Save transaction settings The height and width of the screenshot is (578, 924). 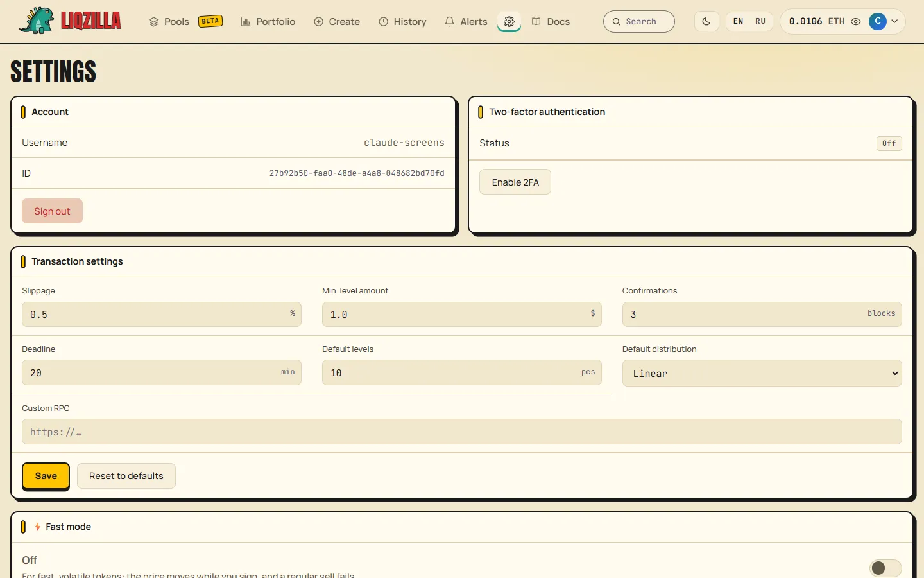tap(46, 476)
